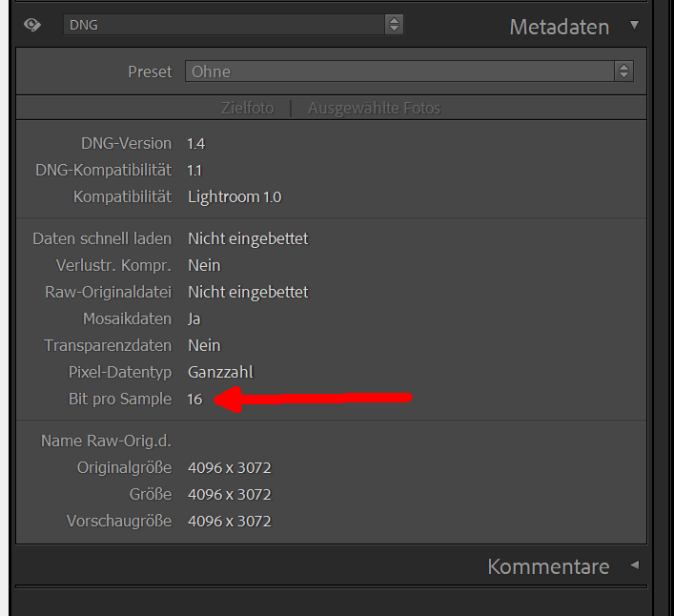Click the Kommentare panel title
Image resolution: width=674 pixels, height=616 pixels.
click(x=548, y=566)
